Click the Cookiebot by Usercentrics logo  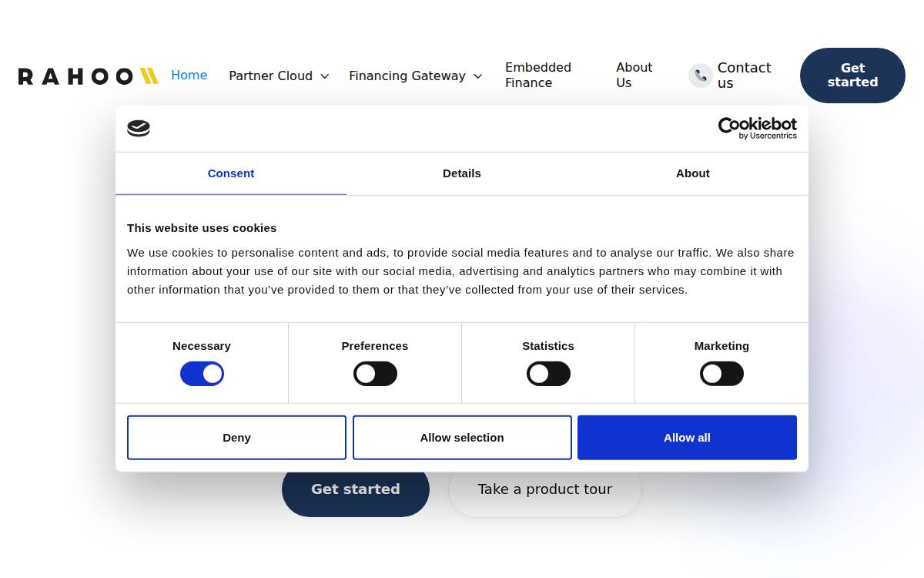coord(757,129)
